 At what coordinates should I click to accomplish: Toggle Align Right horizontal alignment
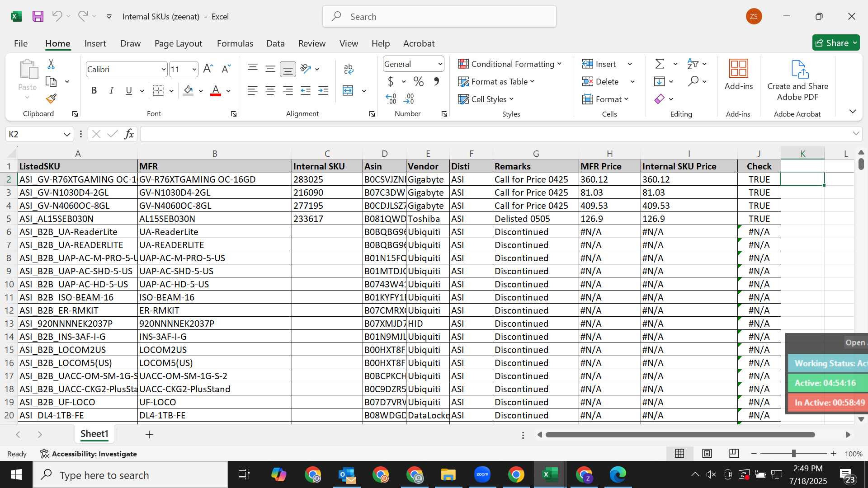[x=288, y=90]
